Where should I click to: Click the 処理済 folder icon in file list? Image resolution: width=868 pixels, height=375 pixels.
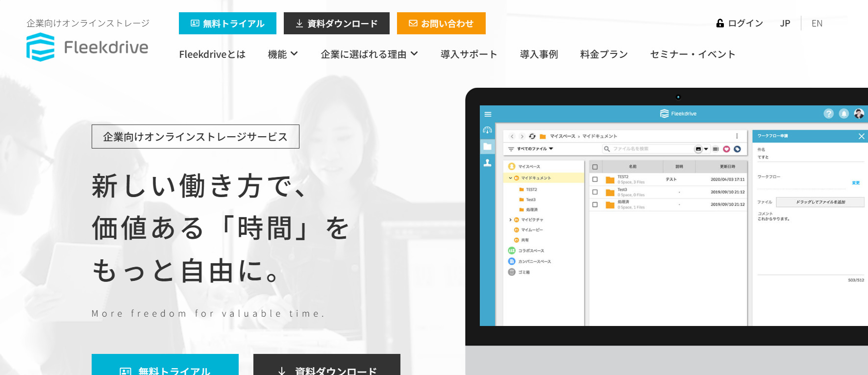[x=610, y=205]
